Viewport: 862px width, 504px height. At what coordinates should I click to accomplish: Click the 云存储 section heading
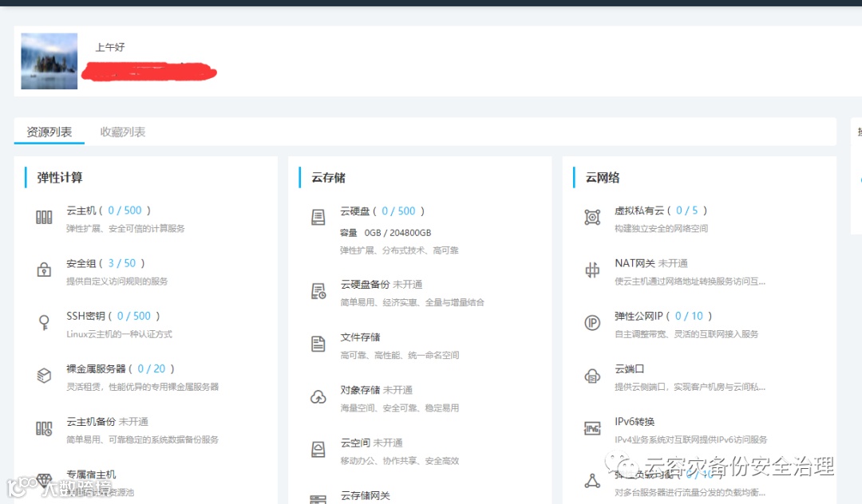(x=328, y=177)
